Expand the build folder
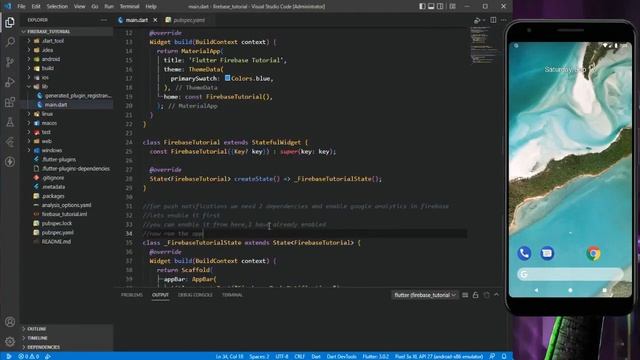This screenshot has height=360, width=640. coord(48,68)
